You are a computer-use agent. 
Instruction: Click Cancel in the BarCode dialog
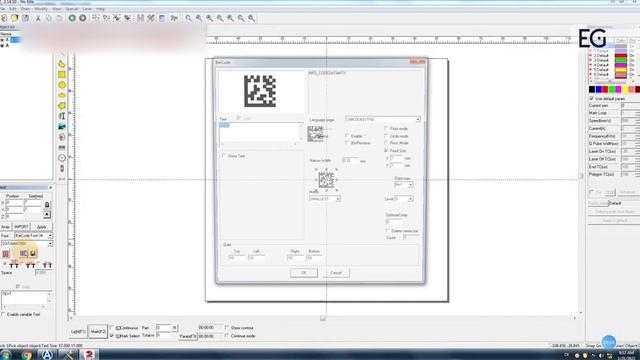click(336, 273)
